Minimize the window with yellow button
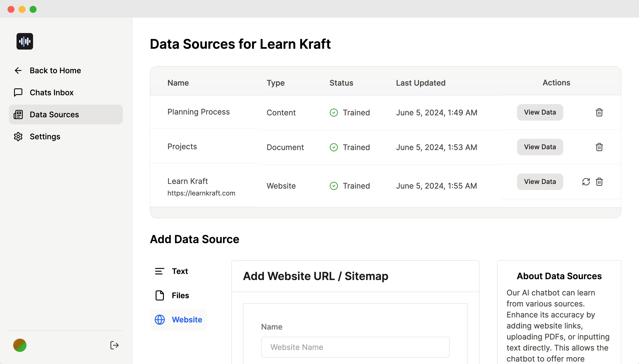Screen dimensions: 639x364 [22, 9]
